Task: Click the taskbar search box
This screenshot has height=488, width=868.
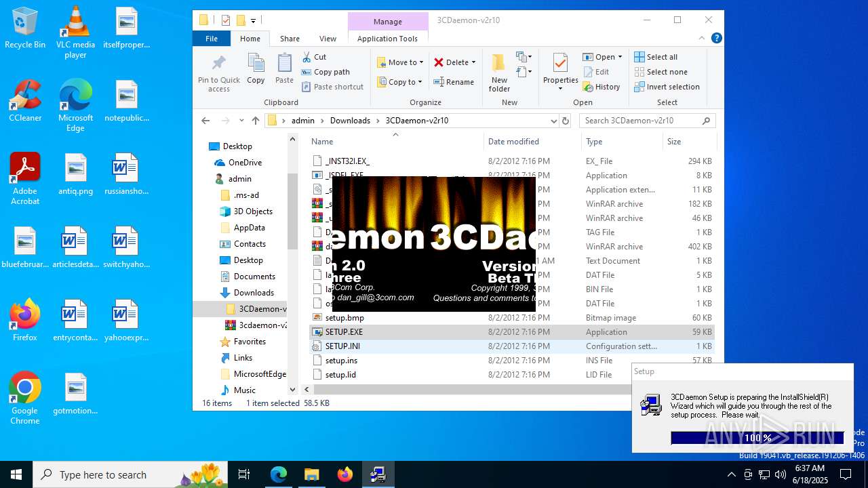Action: tap(130, 474)
